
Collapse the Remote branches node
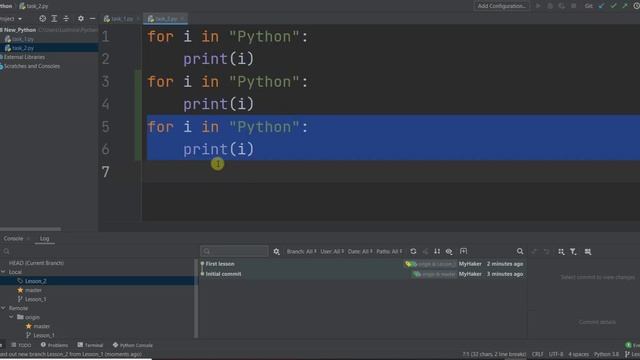point(3,308)
